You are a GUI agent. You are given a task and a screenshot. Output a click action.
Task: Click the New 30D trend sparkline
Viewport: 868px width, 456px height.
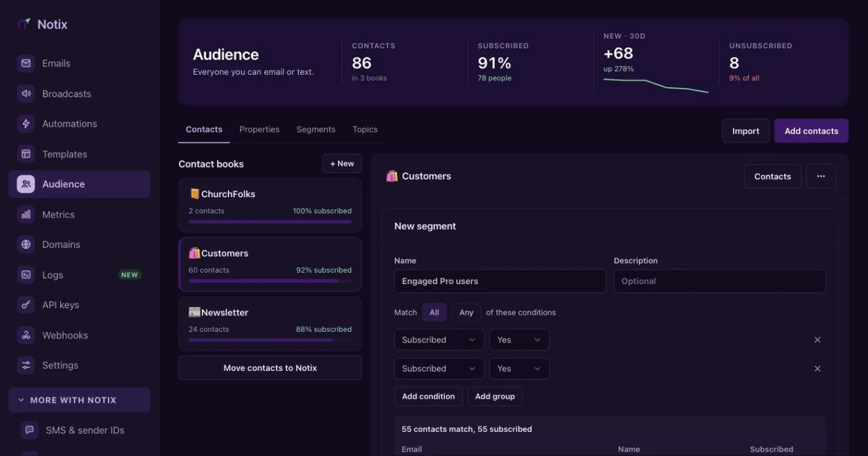656,86
